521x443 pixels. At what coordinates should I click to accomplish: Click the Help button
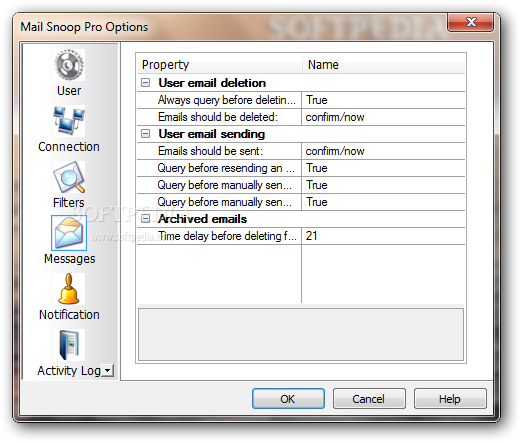(450, 399)
